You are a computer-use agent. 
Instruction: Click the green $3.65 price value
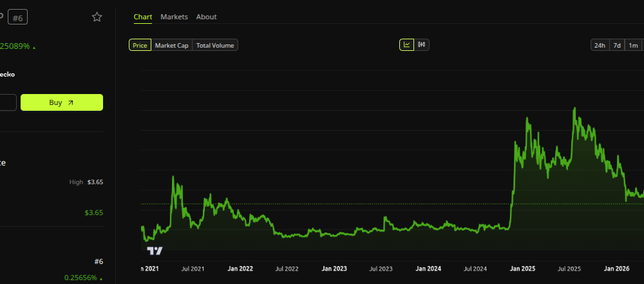pos(93,213)
